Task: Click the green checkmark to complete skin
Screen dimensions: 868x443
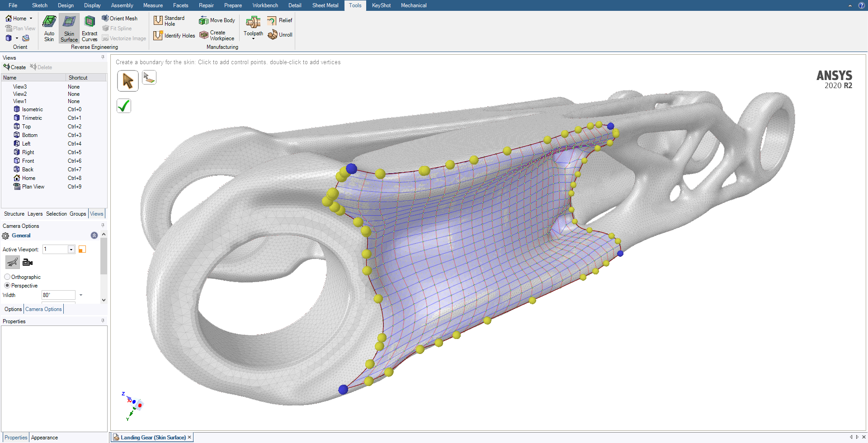Action: [x=124, y=106]
